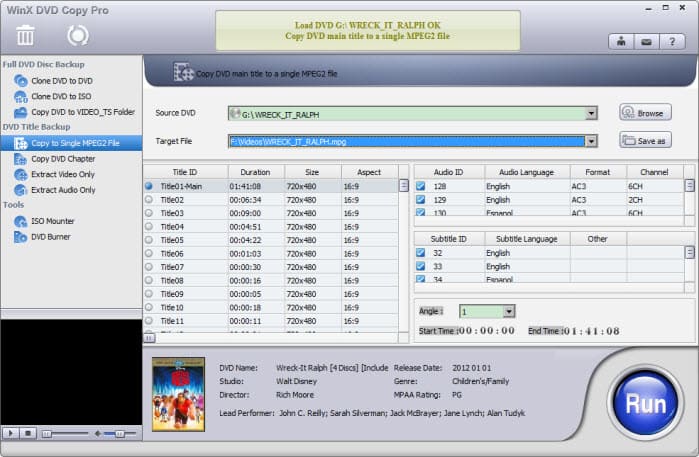Click the person icon button at top right
This screenshot has width=699, height=457.
(x=621, y=42)
